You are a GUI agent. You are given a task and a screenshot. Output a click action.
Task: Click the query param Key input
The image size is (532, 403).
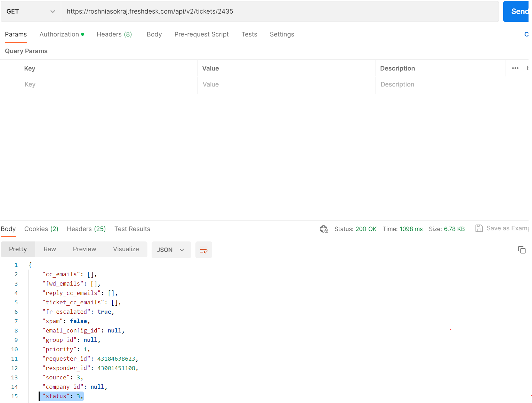click(109, 85)
